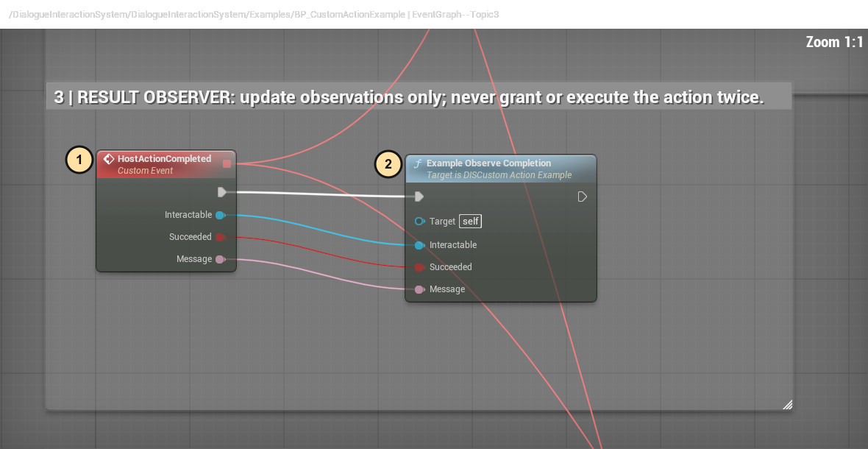Click the function f icon on Observe node

[419, 164]
